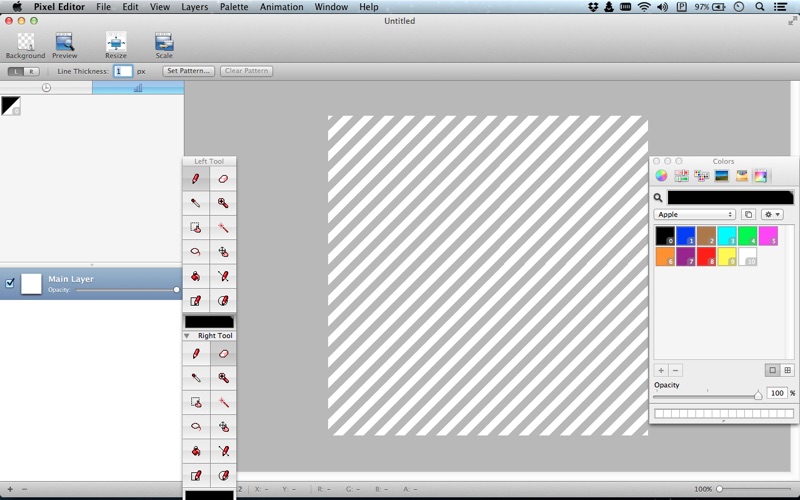Click the copy palette button in Colors
Image resolution: width=800 pixels, height=500 pixels.
tap(748, 214)
